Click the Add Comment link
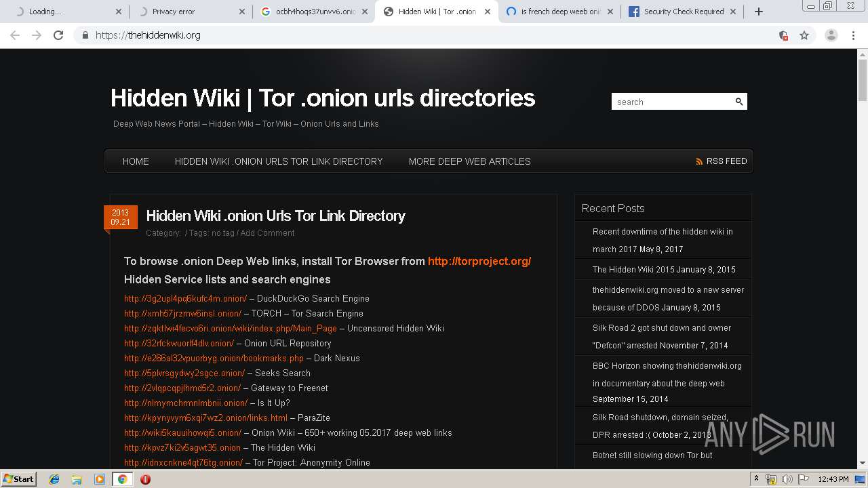The width and height of the screenshot is (868, 488). point(267,233)
